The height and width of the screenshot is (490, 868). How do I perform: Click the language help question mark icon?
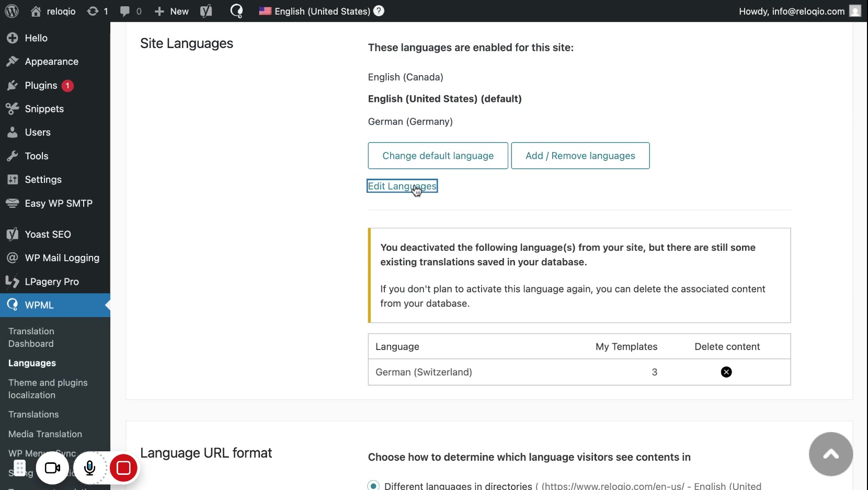pyautogui.click(x=379, y=11)
